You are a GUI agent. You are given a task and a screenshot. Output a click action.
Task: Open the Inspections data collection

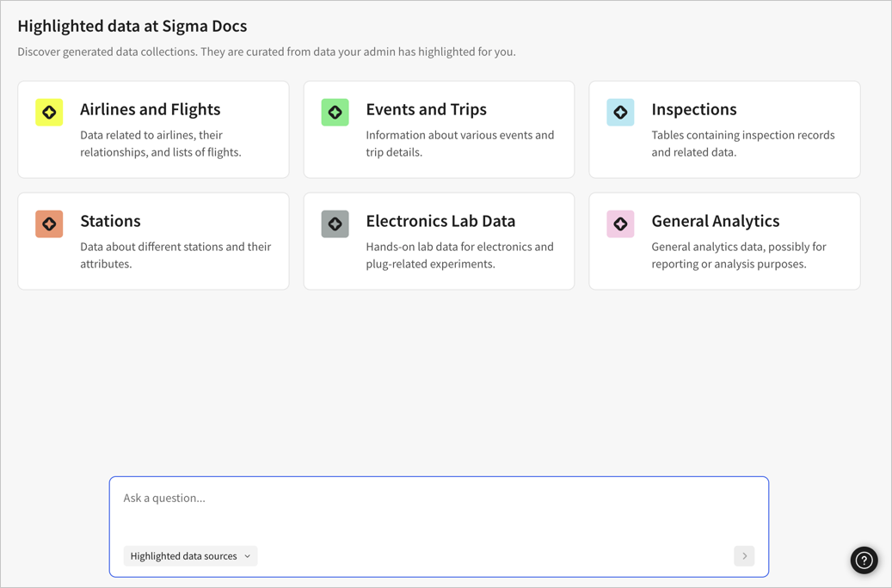click(723, 129)
